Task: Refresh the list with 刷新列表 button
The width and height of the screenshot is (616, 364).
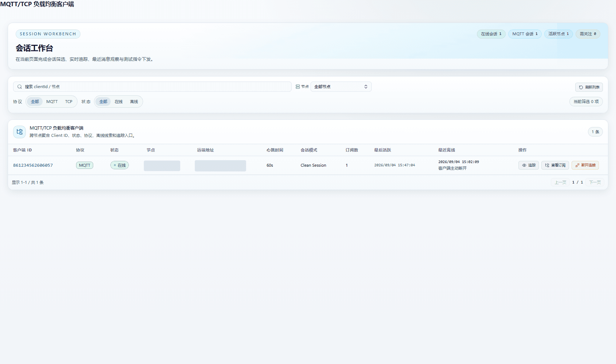Action: 589,87
